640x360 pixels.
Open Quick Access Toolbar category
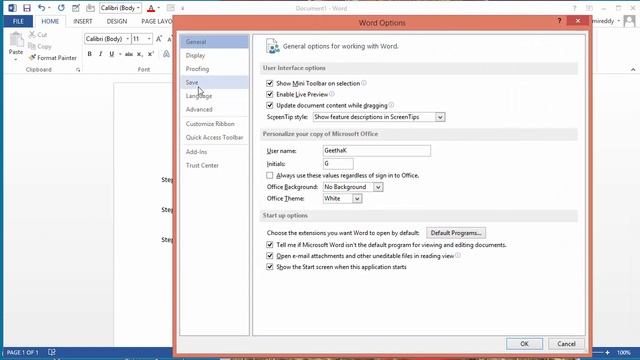(214, 138)
